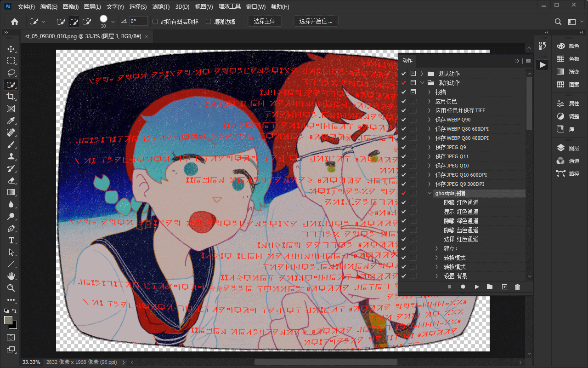Open the 滤镜(T) menu
Viewport: 588px width, 368px height.
(x=161, y=7)
